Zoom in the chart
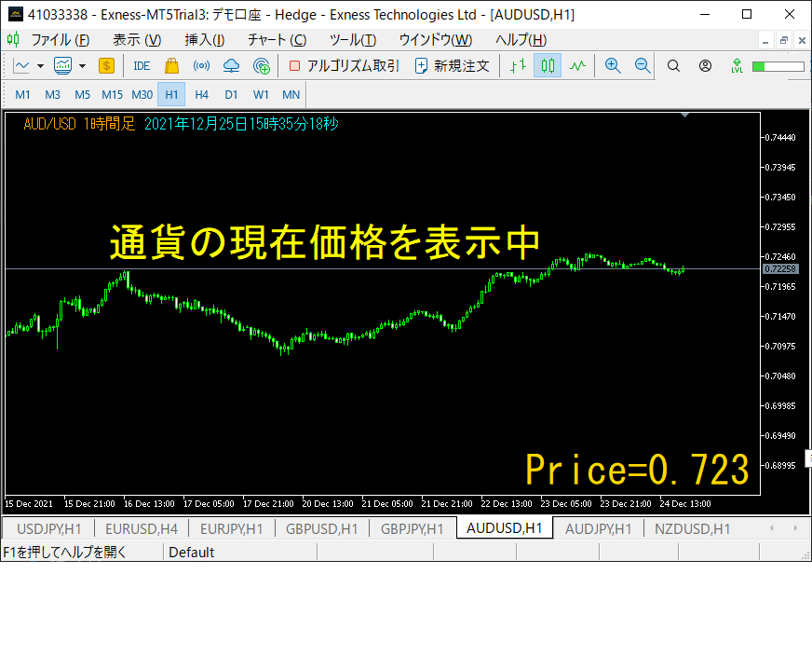The image size is (812, 656). click(613, 66)
